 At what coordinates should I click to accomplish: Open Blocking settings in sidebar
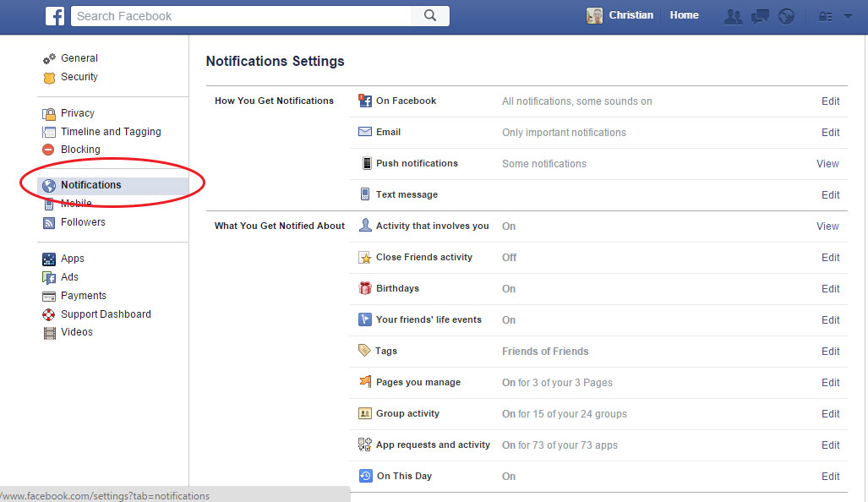80,150
